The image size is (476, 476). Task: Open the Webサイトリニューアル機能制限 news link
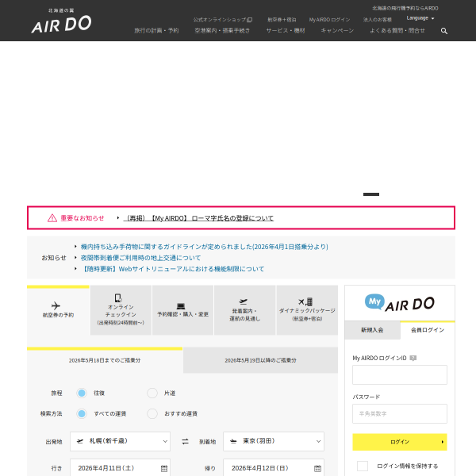[x=172, y=269]
